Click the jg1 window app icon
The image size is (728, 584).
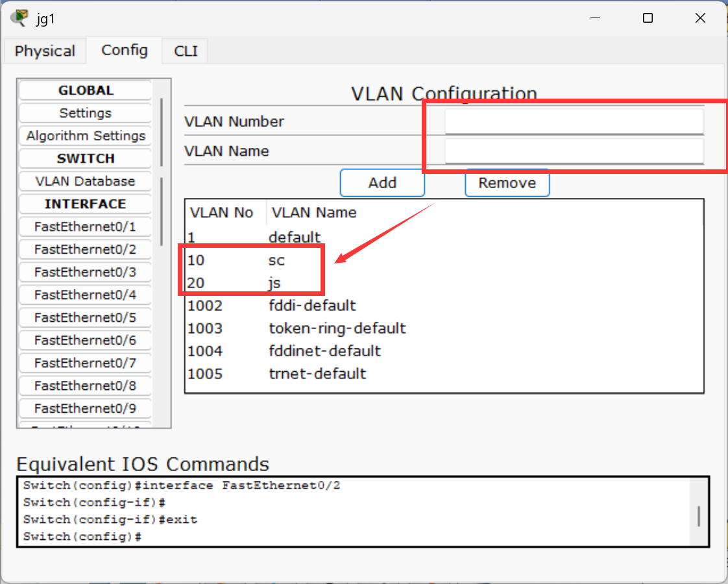19,18
